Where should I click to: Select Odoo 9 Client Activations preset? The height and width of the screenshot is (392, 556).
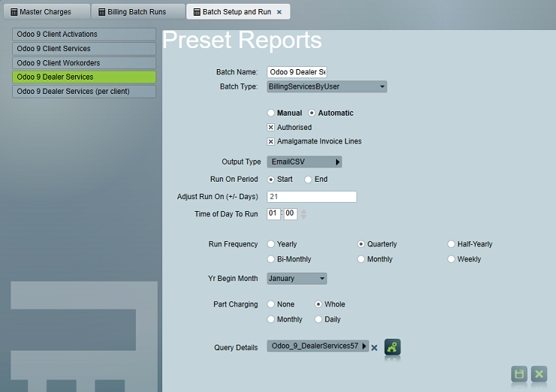tap(83, 35)
